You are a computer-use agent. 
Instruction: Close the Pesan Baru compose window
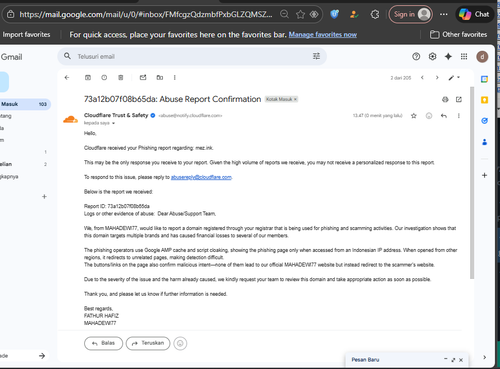point(461,360)
